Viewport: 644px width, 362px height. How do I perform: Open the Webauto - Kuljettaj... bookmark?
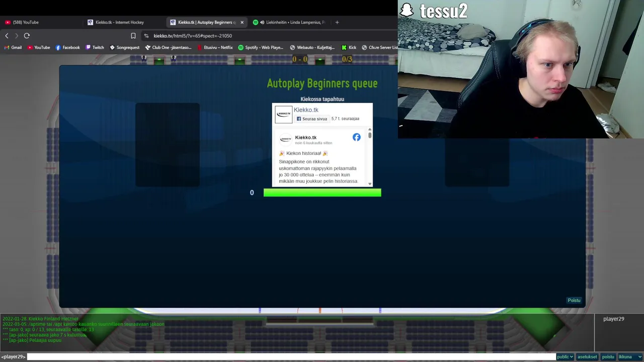(x=312, y=47)
